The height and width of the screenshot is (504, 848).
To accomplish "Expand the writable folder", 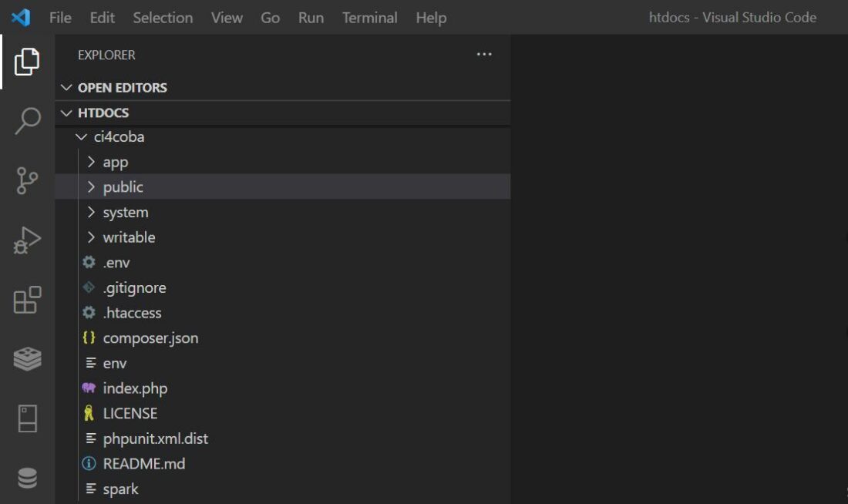I will [x=129, y=237].
